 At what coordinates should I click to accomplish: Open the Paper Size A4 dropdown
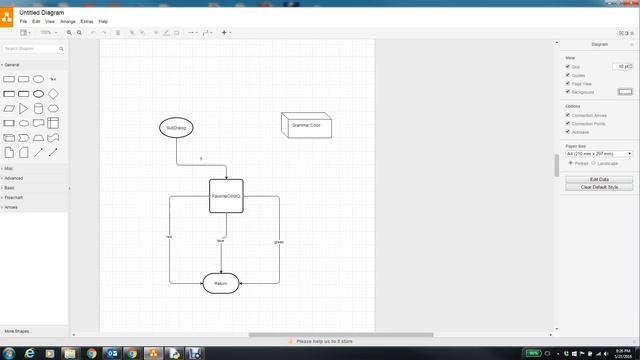point(599,154)
